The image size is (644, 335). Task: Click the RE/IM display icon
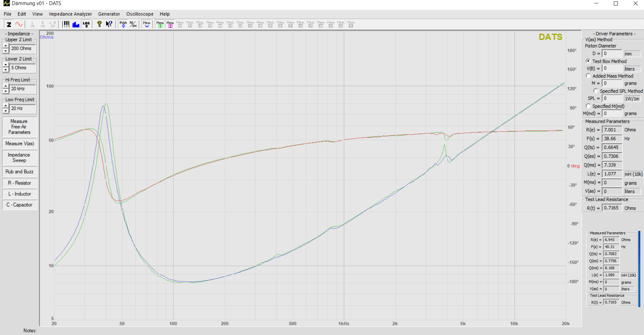point(133,24)
